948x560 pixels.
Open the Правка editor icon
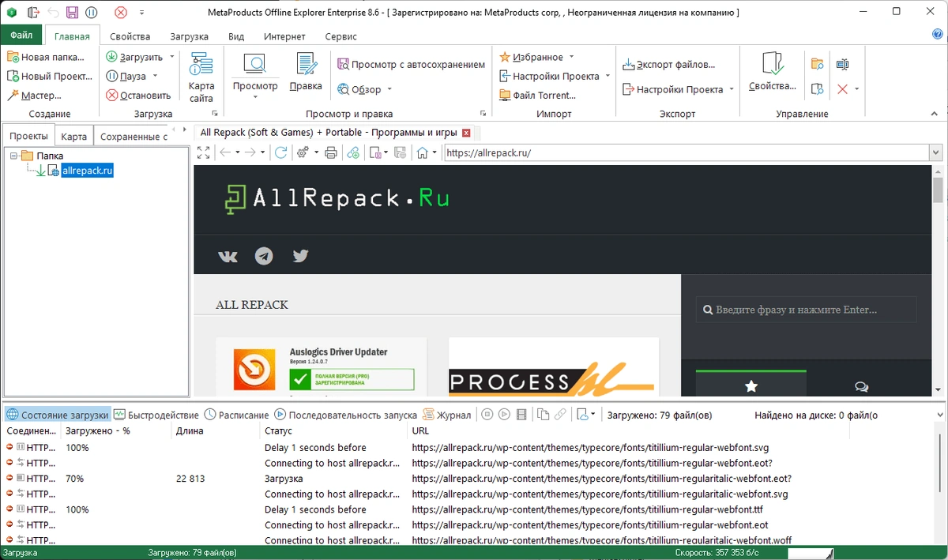point(306,72)
